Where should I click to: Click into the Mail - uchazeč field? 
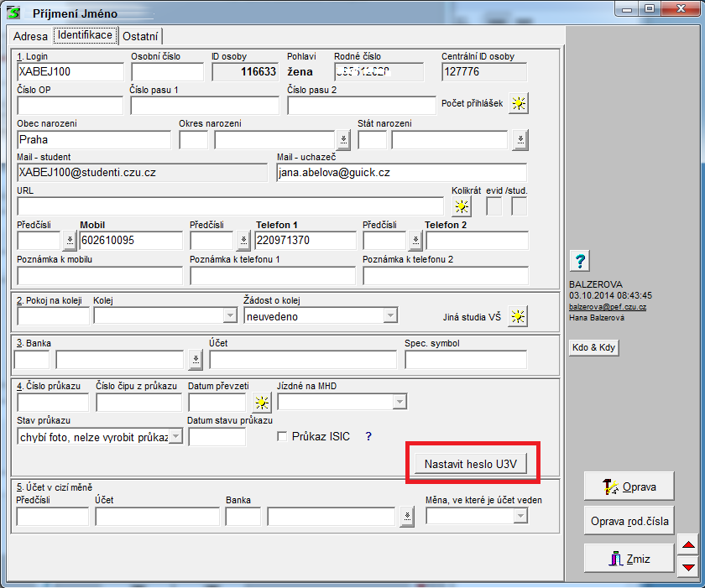click(x=401, y=173)
